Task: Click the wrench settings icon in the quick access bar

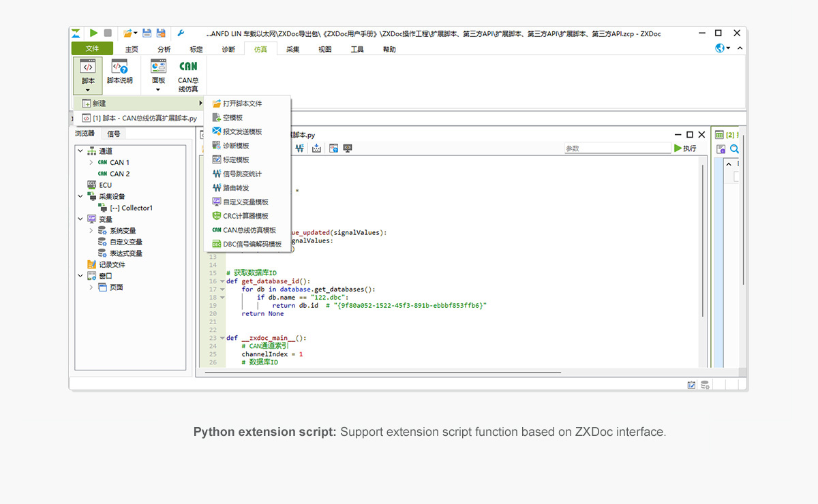Action: pos(180,33)
